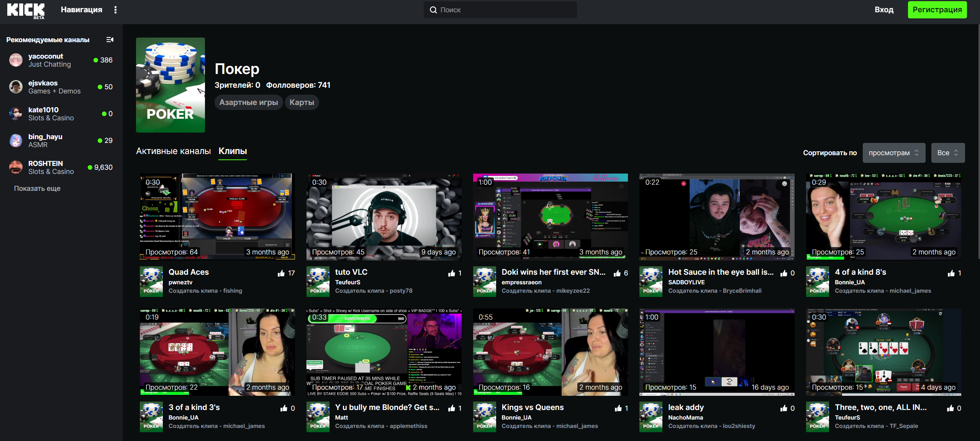The image size is (980, 441).
Task: Select the Клипы tab
Action: [233, 151]
